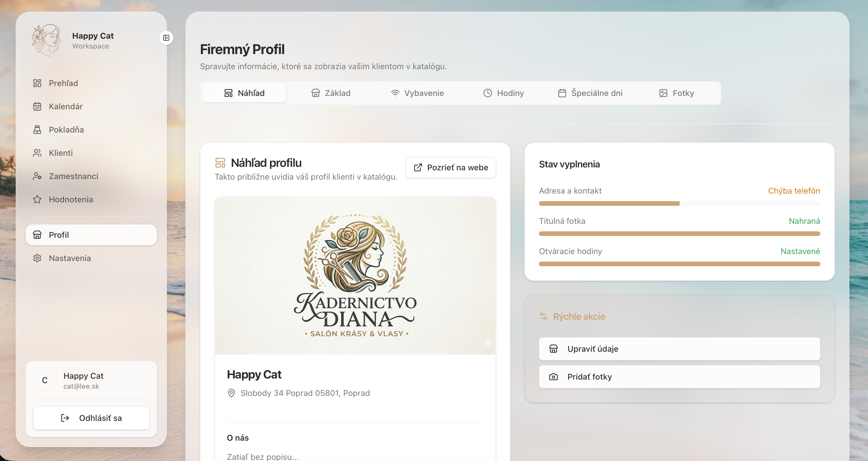Click the Klienti people icon
The width and height of the screenshot is (868, 461).
coord(37,153)
